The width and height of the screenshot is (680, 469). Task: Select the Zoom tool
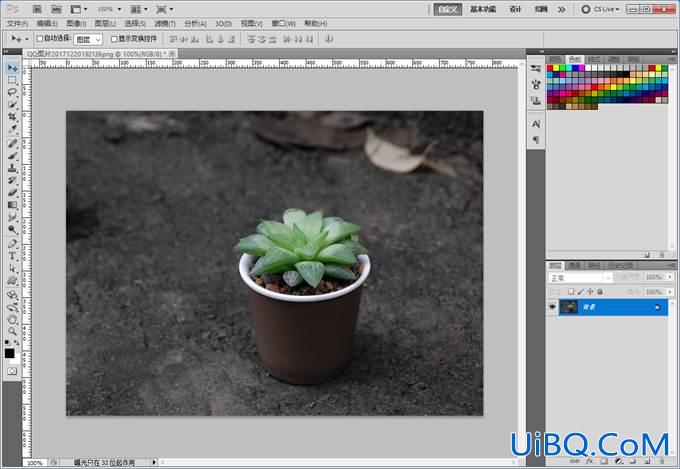pyautogui.click(x=12, y=332)
